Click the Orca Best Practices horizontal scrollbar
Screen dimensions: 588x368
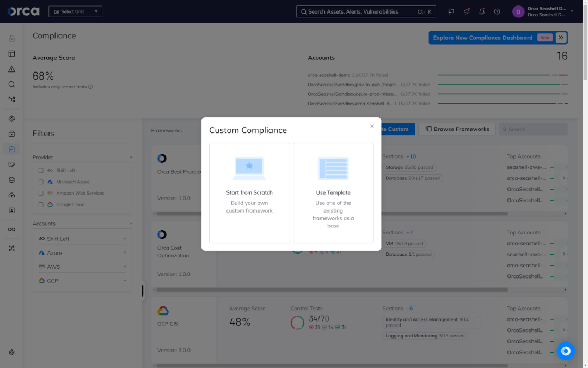332,214
